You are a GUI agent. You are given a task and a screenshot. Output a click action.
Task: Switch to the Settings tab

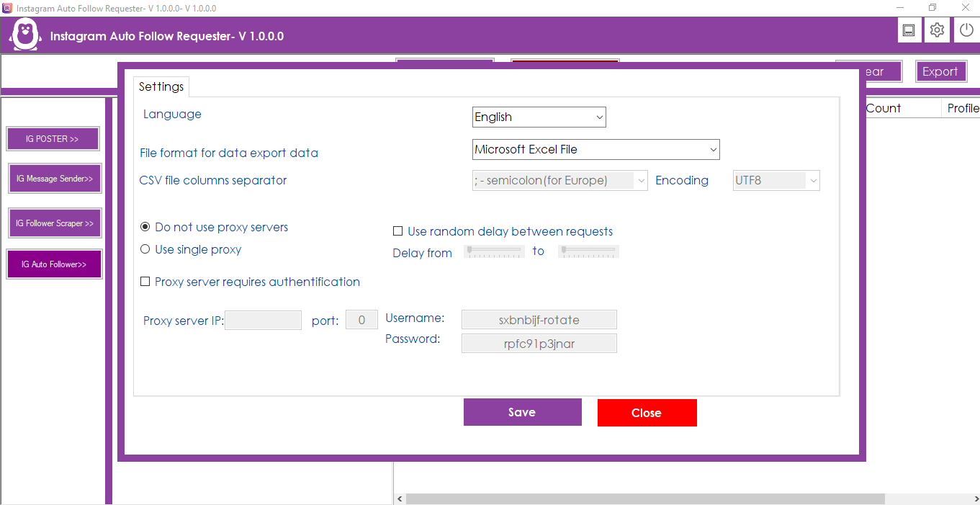click(x=161, y=86)
